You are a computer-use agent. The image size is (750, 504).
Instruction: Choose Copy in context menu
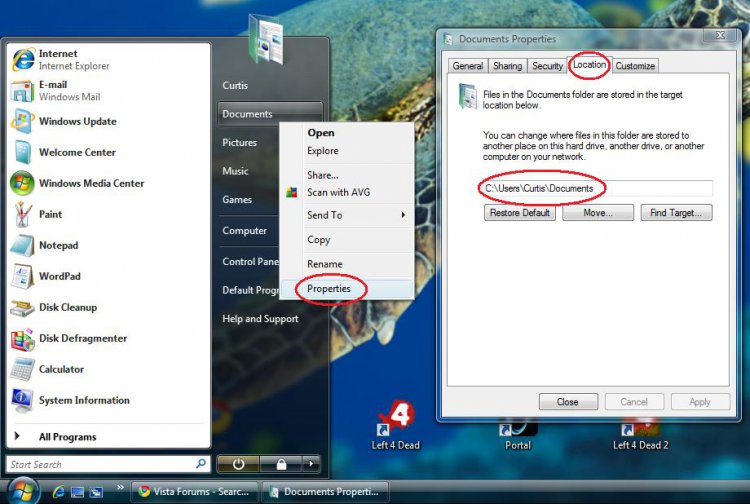319,240
